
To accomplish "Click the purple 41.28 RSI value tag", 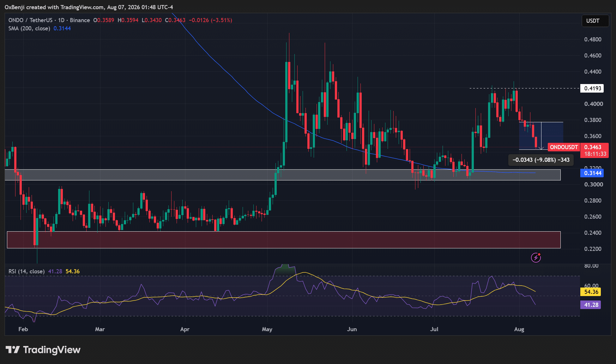I will [x=591, y=305].
